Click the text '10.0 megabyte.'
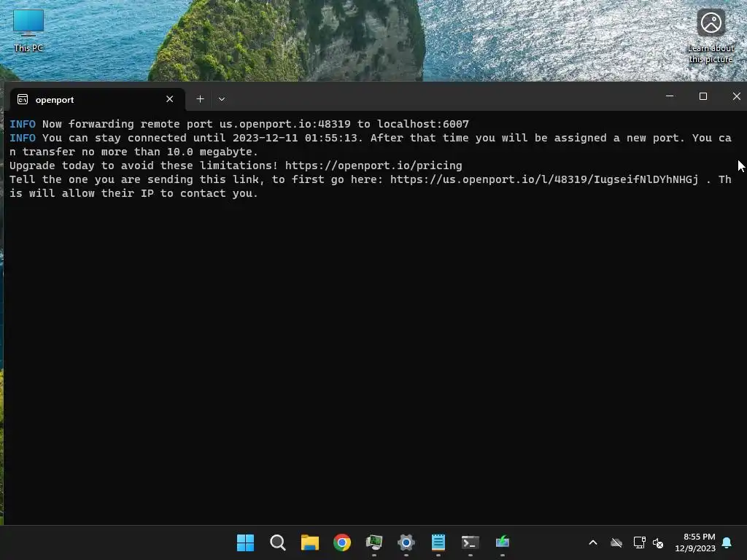 point(212,152)
